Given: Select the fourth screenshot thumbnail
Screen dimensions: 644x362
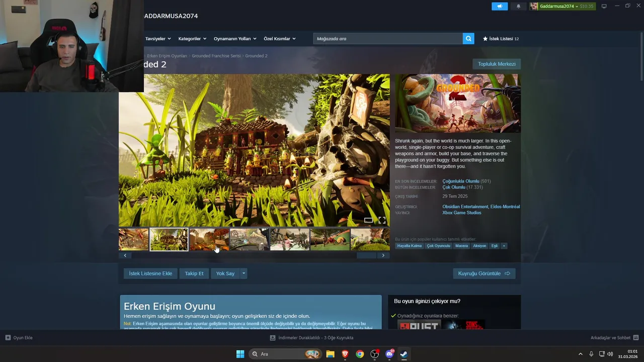Looking at the screenshot, I should coord(249,239).
